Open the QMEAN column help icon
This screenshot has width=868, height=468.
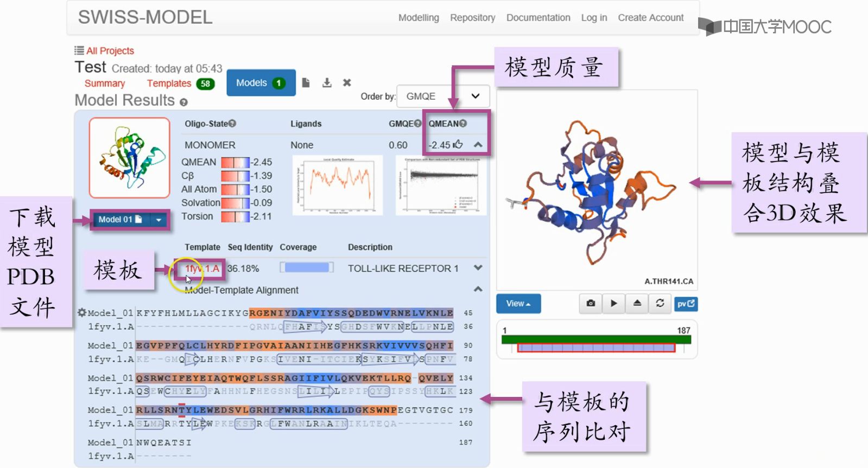click(x=463, y=124)
